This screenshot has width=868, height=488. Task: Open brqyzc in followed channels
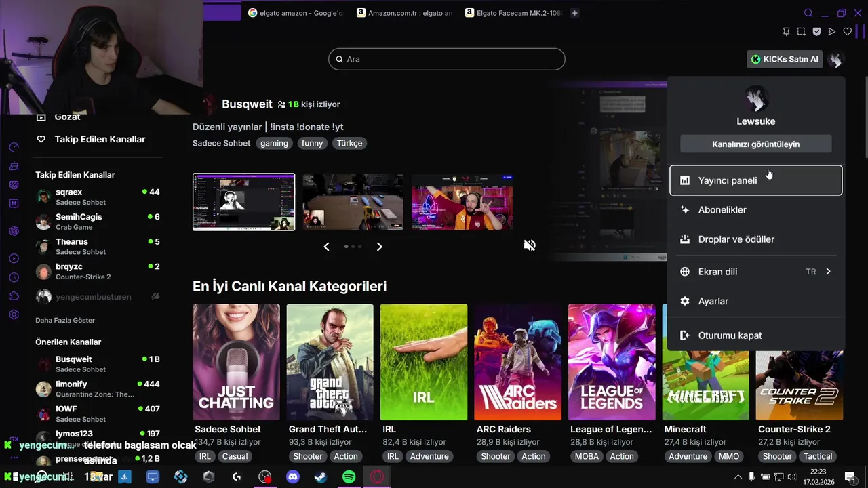tap(98, 271)
